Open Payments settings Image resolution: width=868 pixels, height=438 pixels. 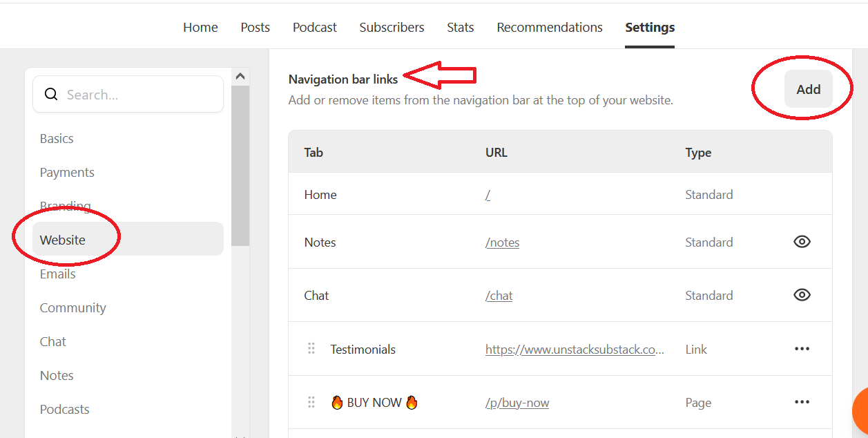67,172
